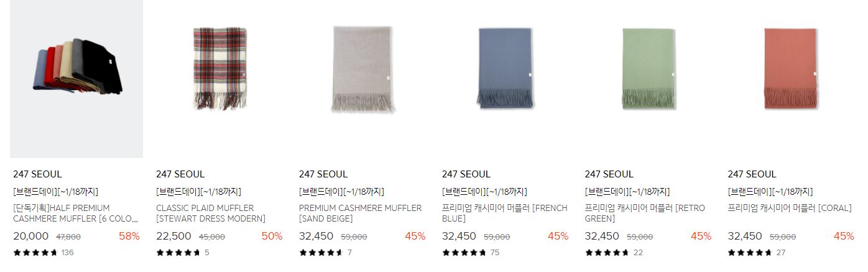Open the Retro Green muffler image
868x272 pixels.
pyautogui.click(x=649, y=79)
